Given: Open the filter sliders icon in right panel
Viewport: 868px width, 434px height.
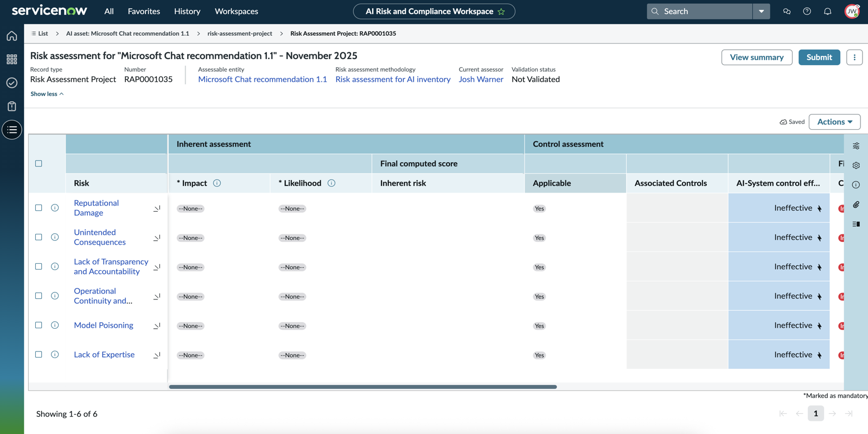Looking at the screenshot, I should tap(856, 146).
